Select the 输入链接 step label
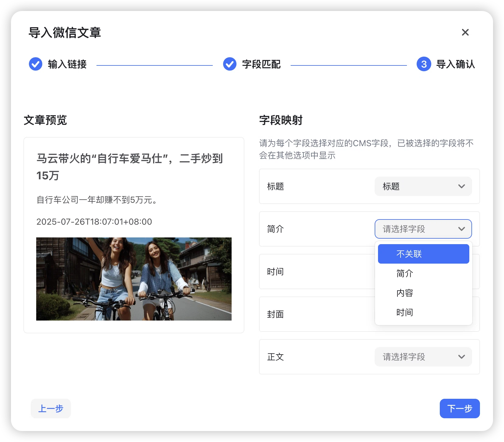Screen dimensions: 504x442 pos(67,64)
